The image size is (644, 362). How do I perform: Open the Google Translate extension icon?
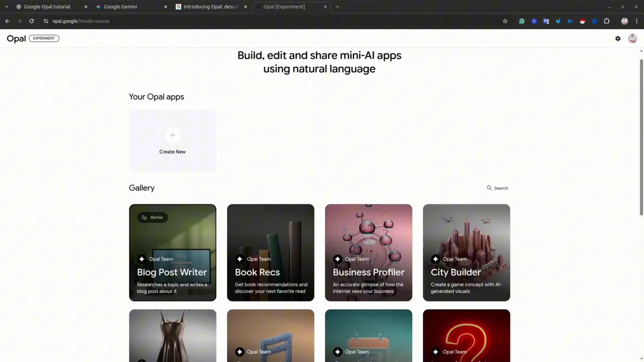coord(546,21)
